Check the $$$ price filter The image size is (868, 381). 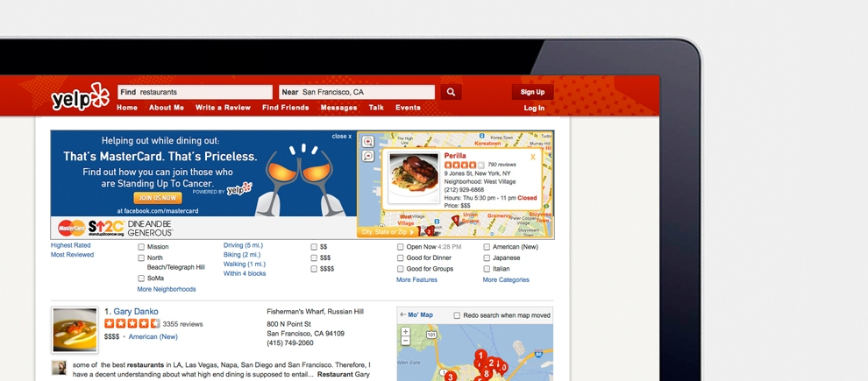click(314, 258)
